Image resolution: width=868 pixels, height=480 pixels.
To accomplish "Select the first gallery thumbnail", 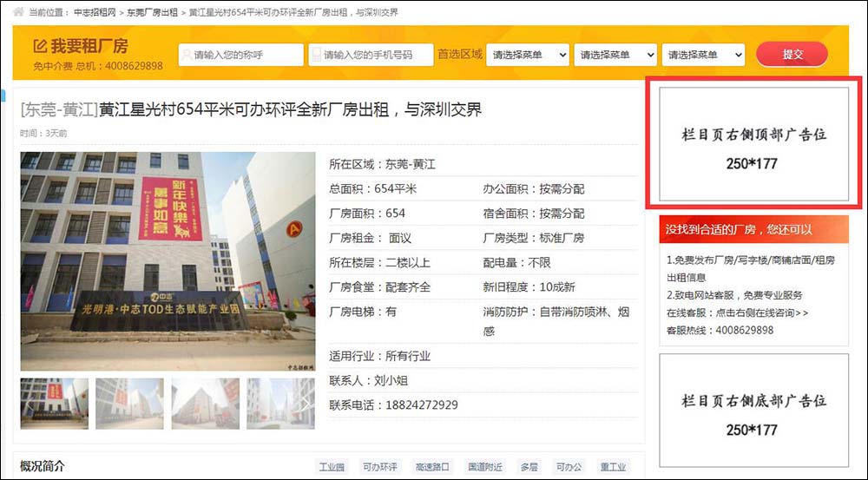I will pyautogui.click(x=54, y=404).
